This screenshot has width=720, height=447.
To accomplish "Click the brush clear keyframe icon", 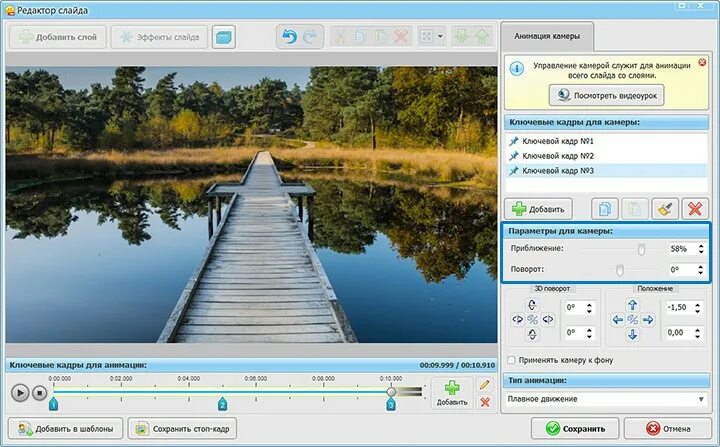I will [x=665, y=209].
